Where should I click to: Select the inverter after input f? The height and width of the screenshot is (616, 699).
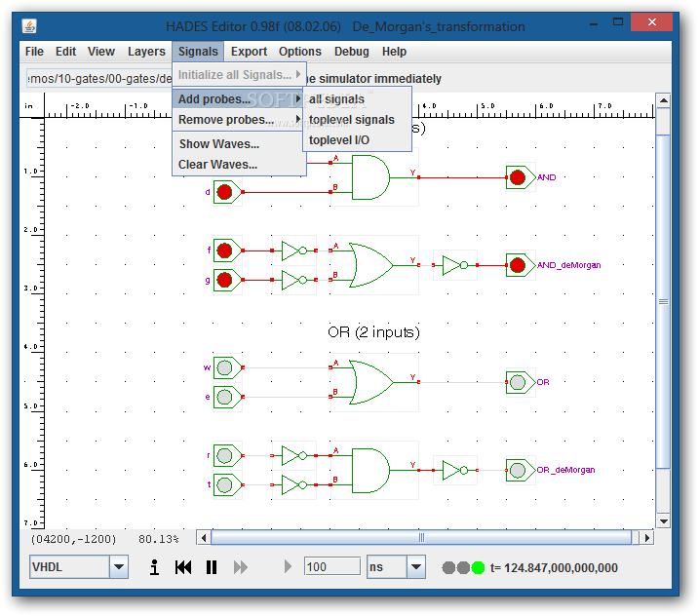tap(293, 250)
